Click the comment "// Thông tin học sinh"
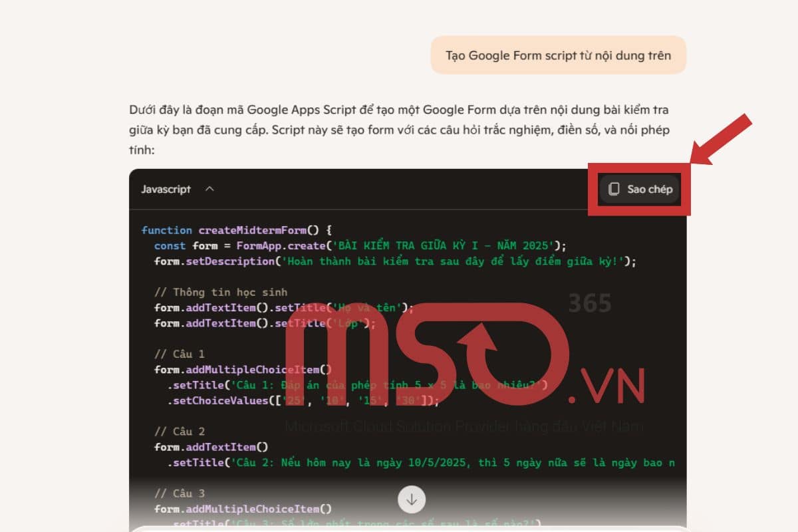 pos(221,292)
